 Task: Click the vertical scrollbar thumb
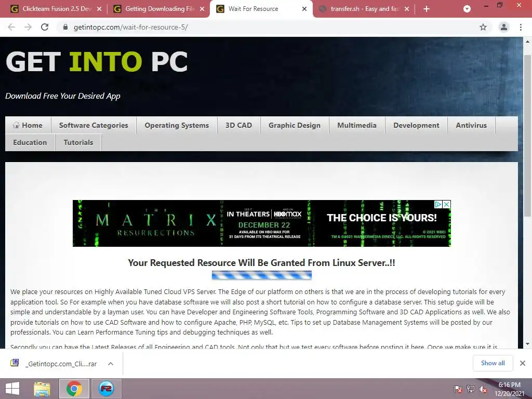coord(527,136)
